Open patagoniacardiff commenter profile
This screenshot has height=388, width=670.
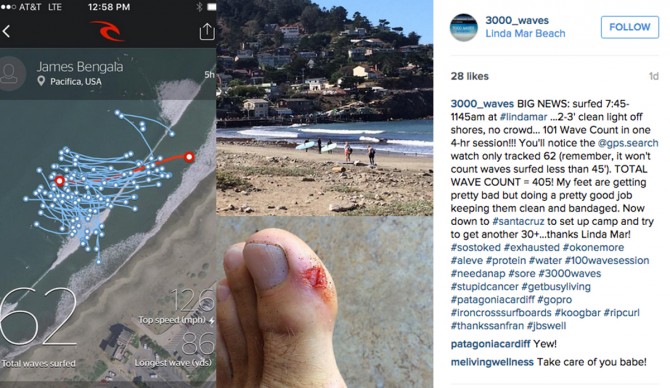click(x=490, y=344)
